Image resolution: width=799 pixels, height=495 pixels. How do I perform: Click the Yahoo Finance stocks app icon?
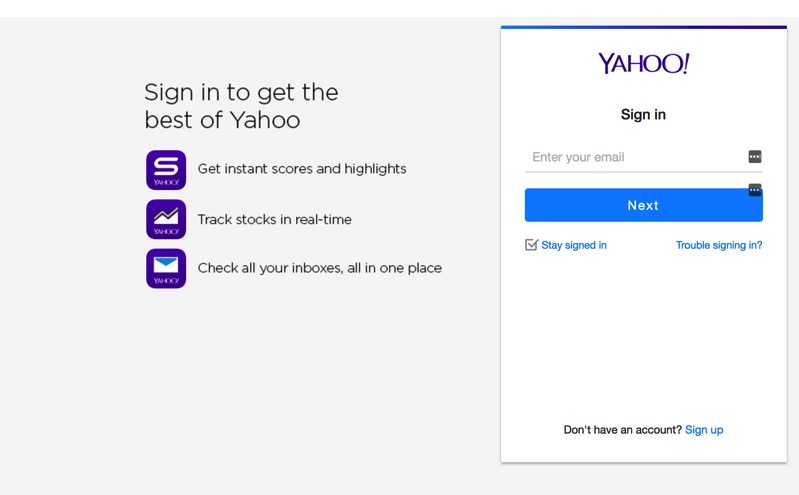(x=166, y=219)
